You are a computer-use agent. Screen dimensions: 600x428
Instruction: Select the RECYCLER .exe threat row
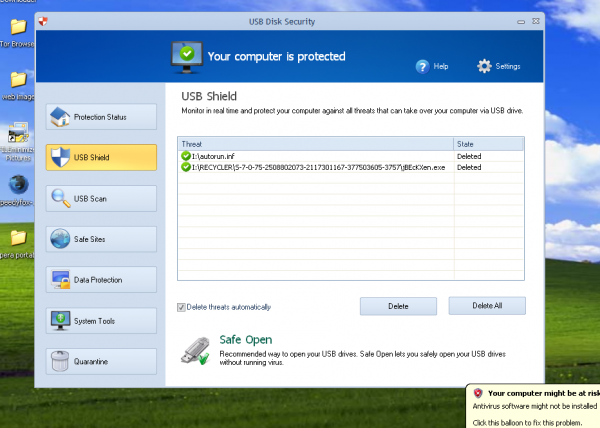[351, 167]
